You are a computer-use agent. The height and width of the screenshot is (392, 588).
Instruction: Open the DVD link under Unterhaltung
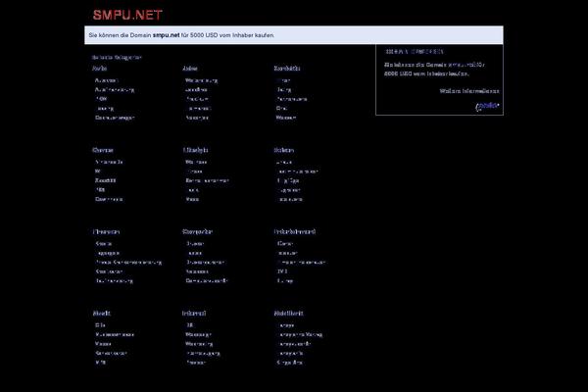[284, 271]
